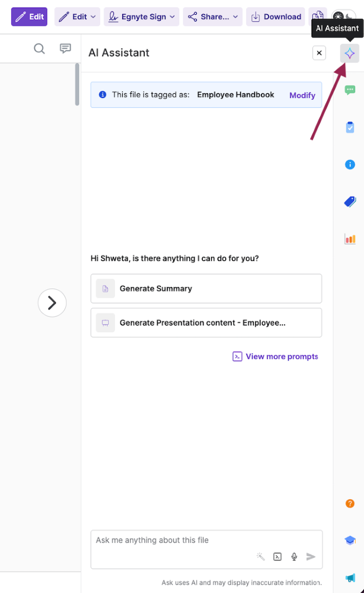Show file info in sidebar

tap(350, 164)
